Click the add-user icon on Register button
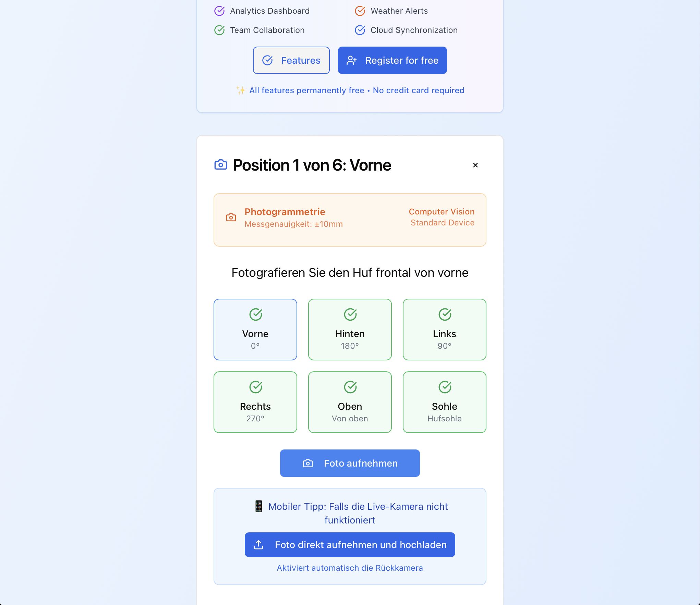Screen dimensions: 700x605 pyautogui.click(x=352, y=60)
